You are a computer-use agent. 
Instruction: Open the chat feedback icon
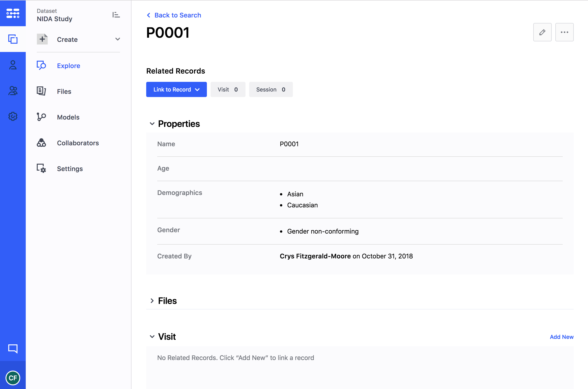click(x=13, y=349)
